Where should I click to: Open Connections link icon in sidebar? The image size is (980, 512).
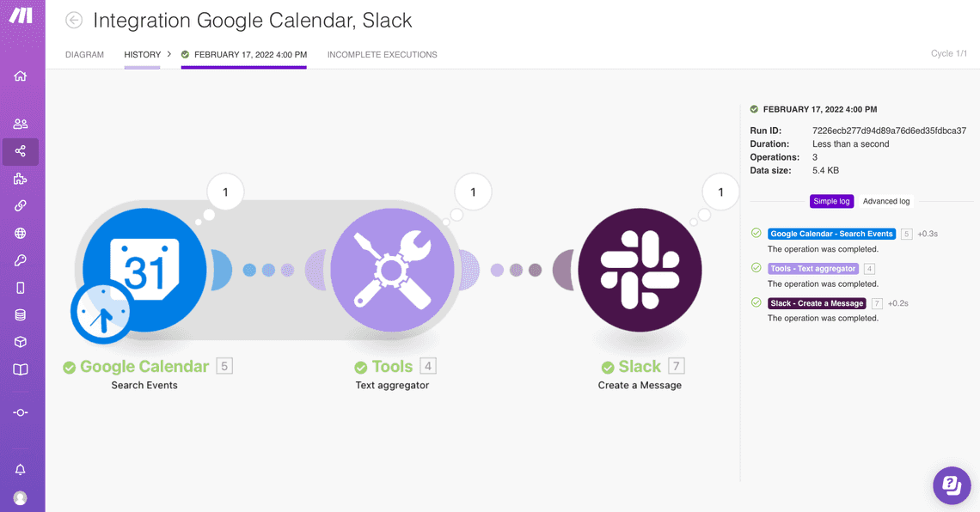click(21, 206)
